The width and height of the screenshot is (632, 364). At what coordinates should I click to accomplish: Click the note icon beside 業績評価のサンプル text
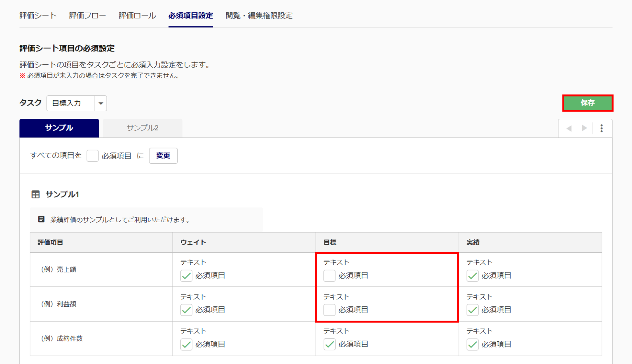(41, 219)
